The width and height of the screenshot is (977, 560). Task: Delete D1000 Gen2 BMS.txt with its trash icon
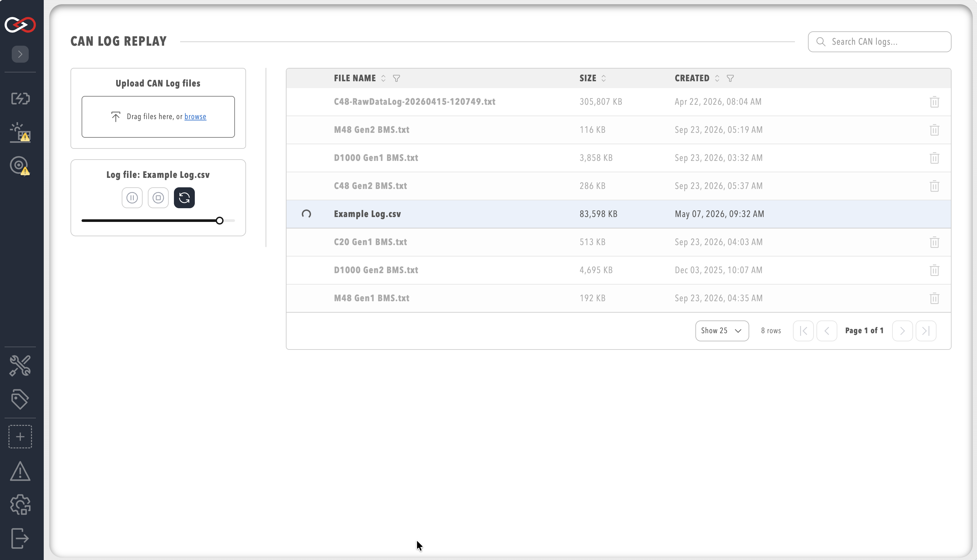pyautogui.click(x=934, y=271)
